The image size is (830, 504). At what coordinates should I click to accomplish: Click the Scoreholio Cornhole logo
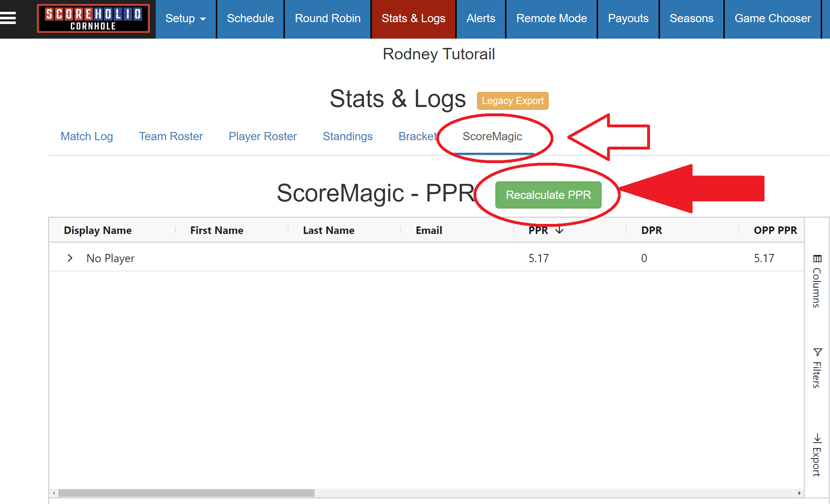93,19
